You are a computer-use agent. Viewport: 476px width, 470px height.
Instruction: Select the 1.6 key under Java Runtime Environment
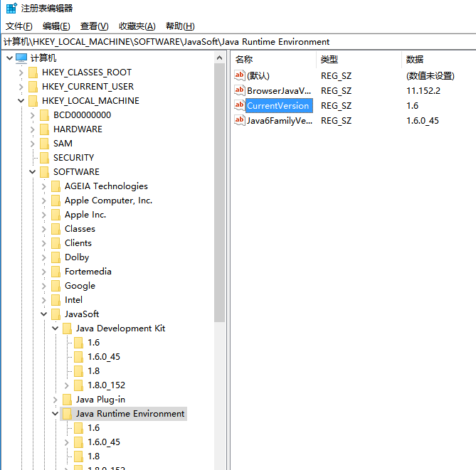click(x=93, y=428)
